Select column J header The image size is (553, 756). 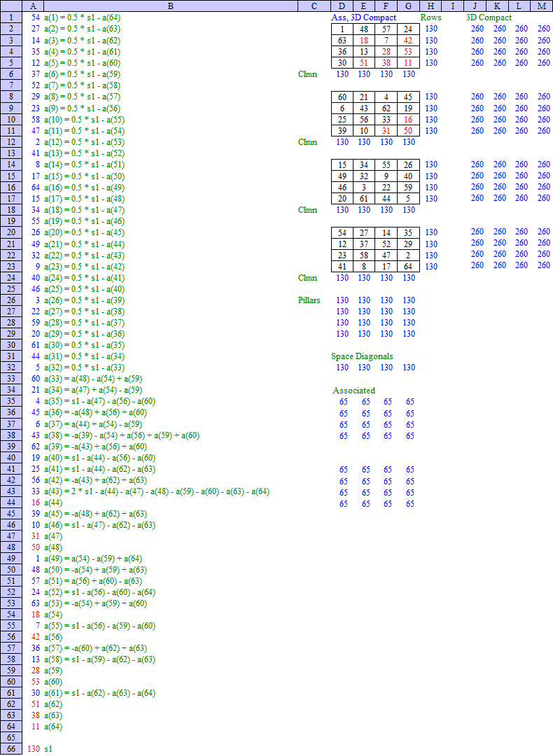475,6
